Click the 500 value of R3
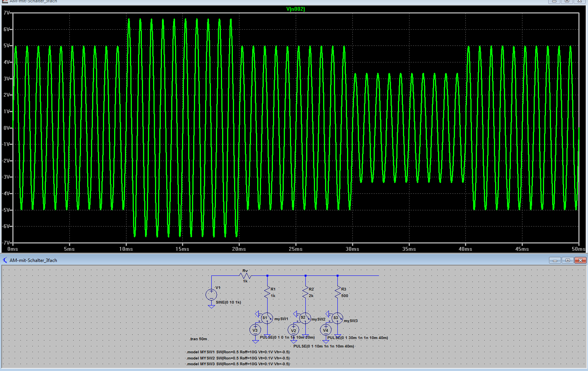 (x=345, y=296)
